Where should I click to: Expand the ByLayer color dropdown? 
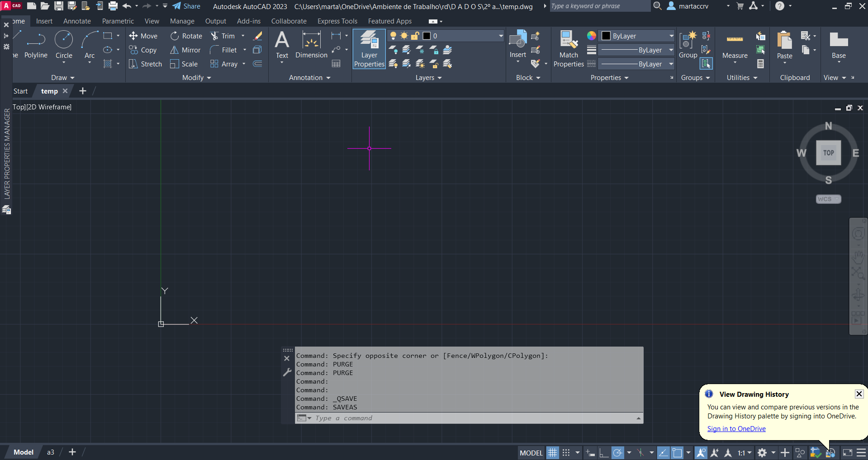(671, 36)
